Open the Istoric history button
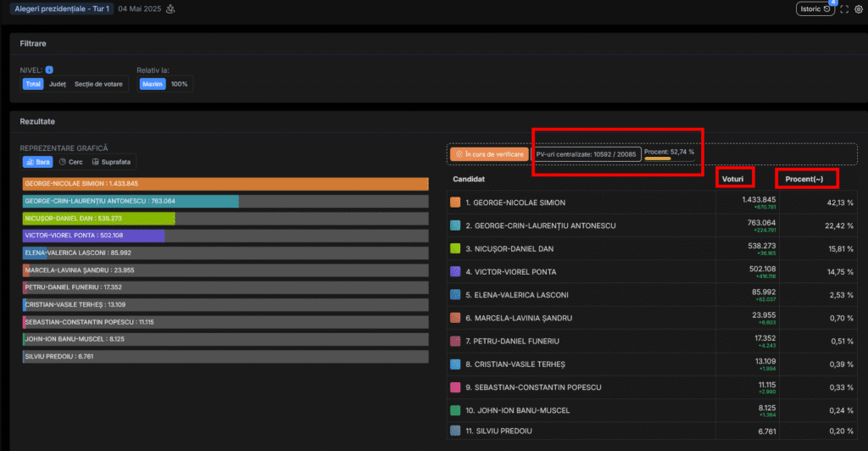 (815, 9)
